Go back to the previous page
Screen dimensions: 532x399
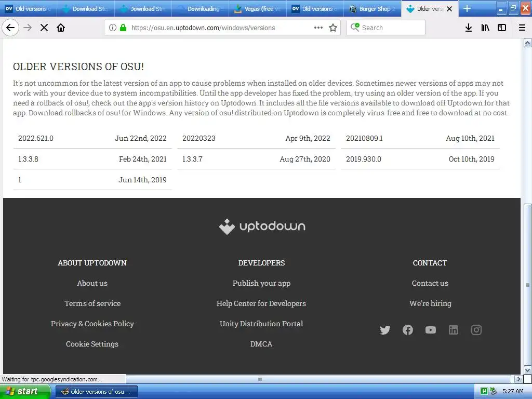(10, 28)
